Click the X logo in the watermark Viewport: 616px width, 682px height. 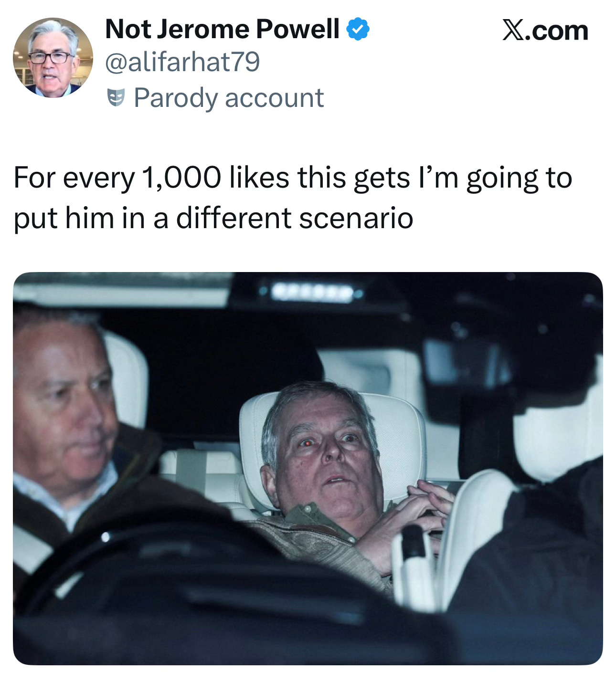click(x=512, y=31)
